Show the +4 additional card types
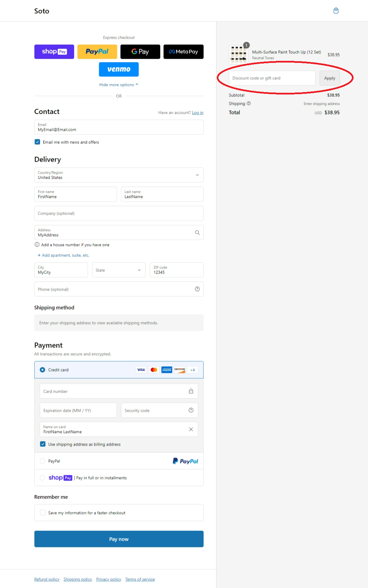 (x=193, y=370)
